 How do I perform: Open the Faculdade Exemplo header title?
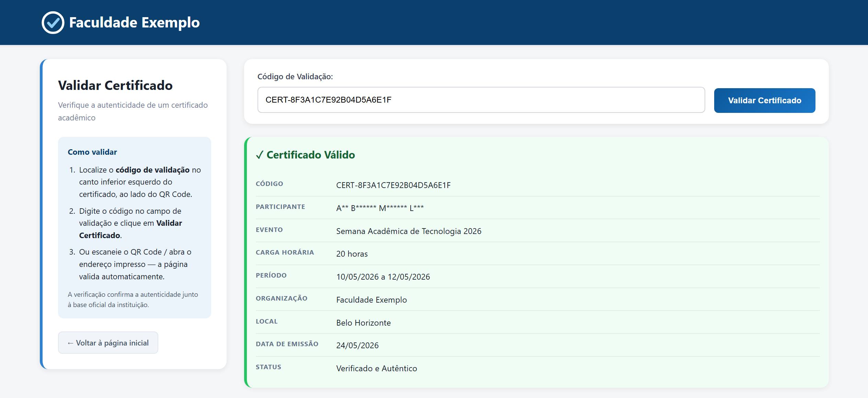134,23
